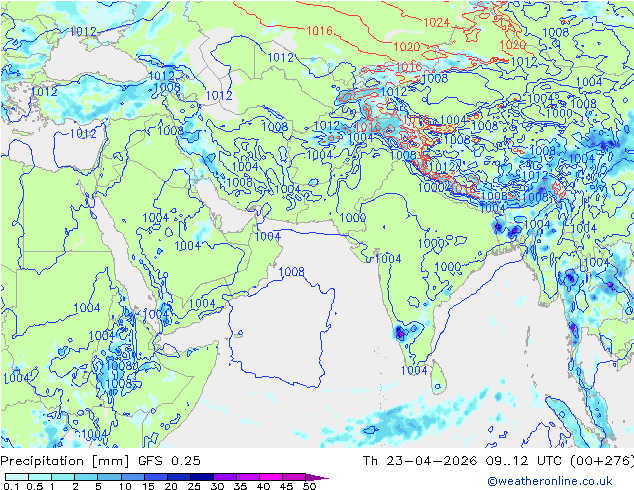Select legend swatch between 0.1 and 0.5
Screen dimensions: 634x490
17,477
